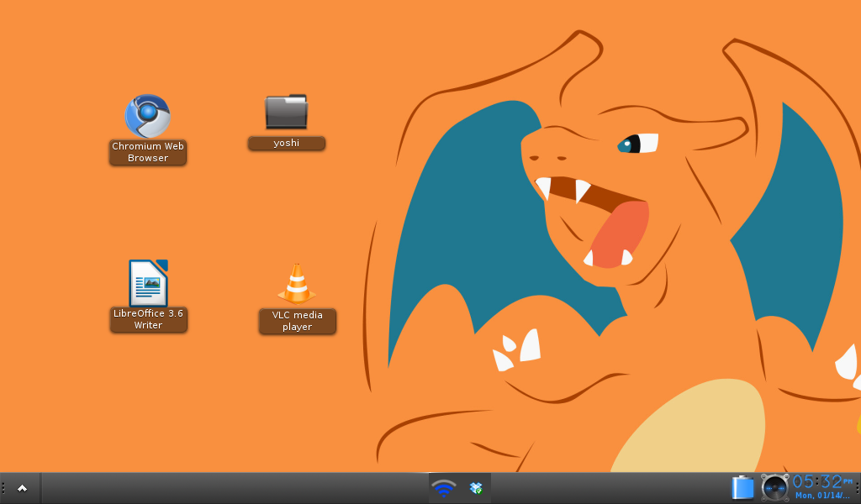
Task: Click the empty area of the bottom panel
Action: point(235,488)
